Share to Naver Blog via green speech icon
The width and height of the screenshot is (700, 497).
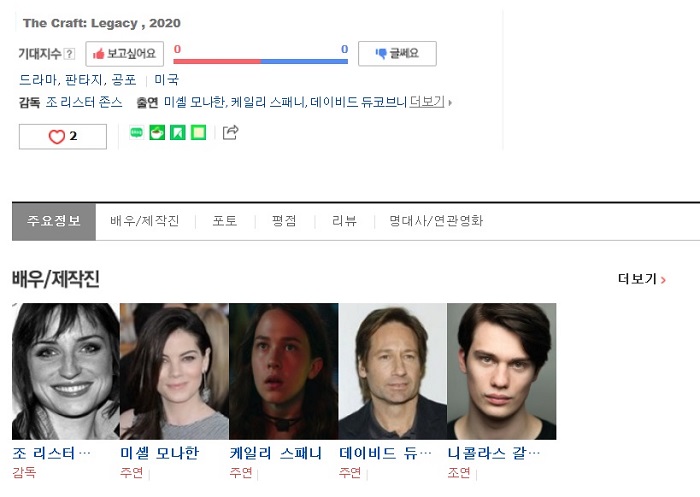pos(137,132)
